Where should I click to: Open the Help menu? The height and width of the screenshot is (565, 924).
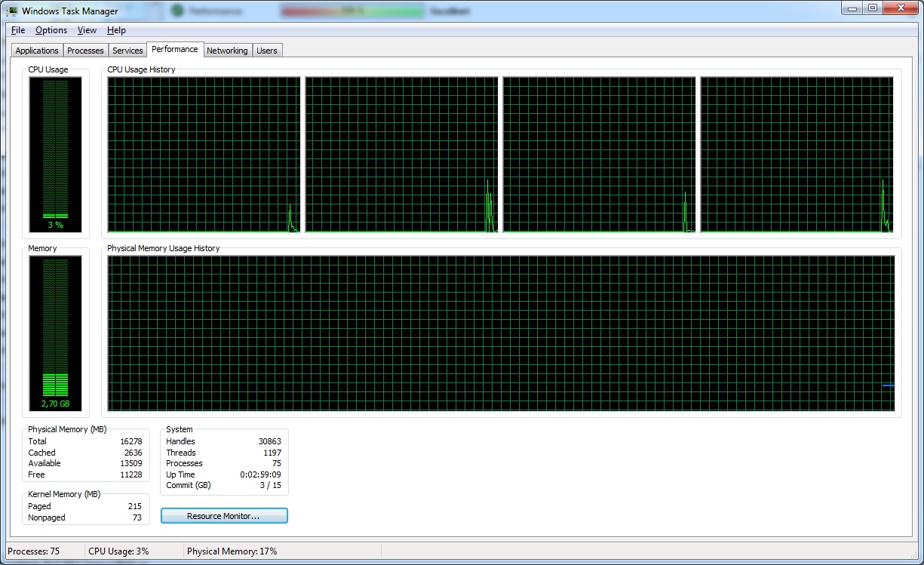click(x=116, y=30)
